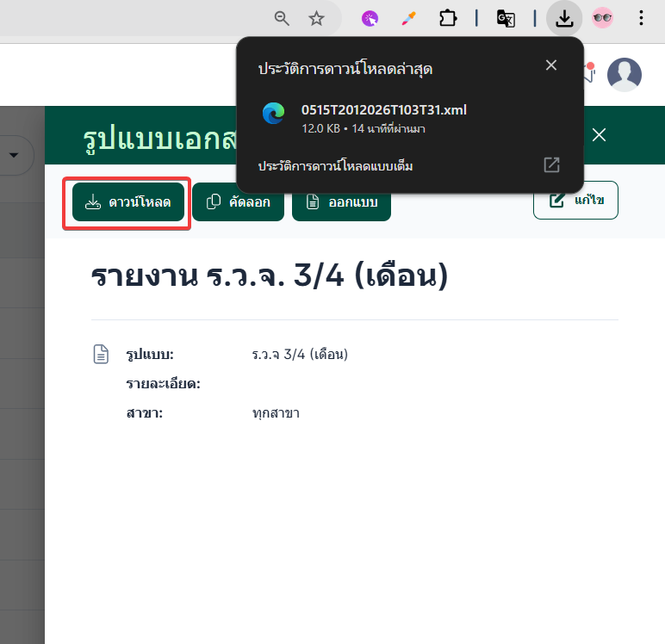Expand the dropdown arrow in left sidebar
The width and height of the screenshot is (665, 644).
[14, 155]
